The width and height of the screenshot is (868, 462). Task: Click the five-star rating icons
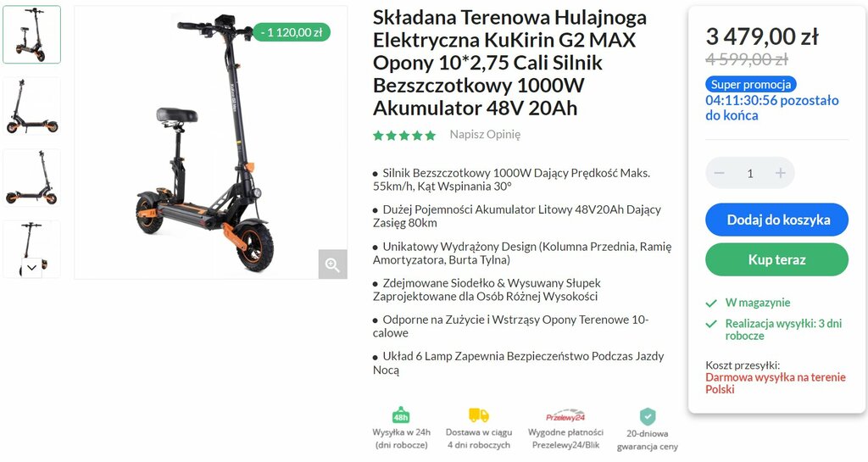404,135
